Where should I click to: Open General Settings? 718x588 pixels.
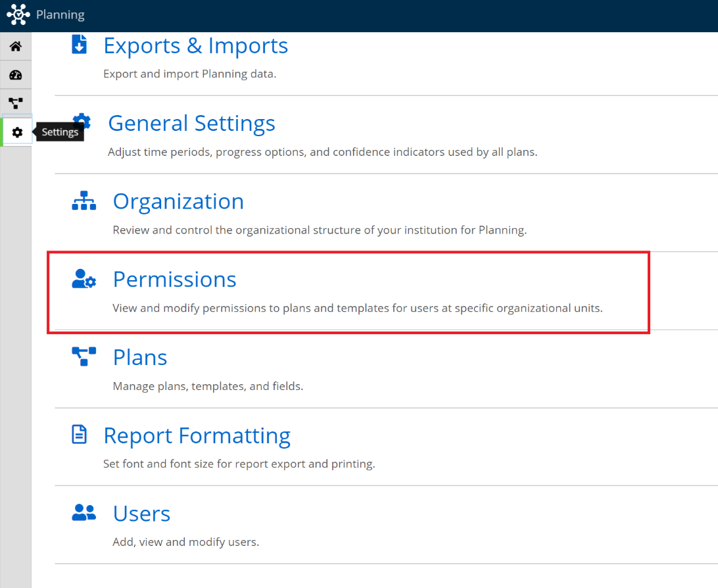click(x=191, y=123)
